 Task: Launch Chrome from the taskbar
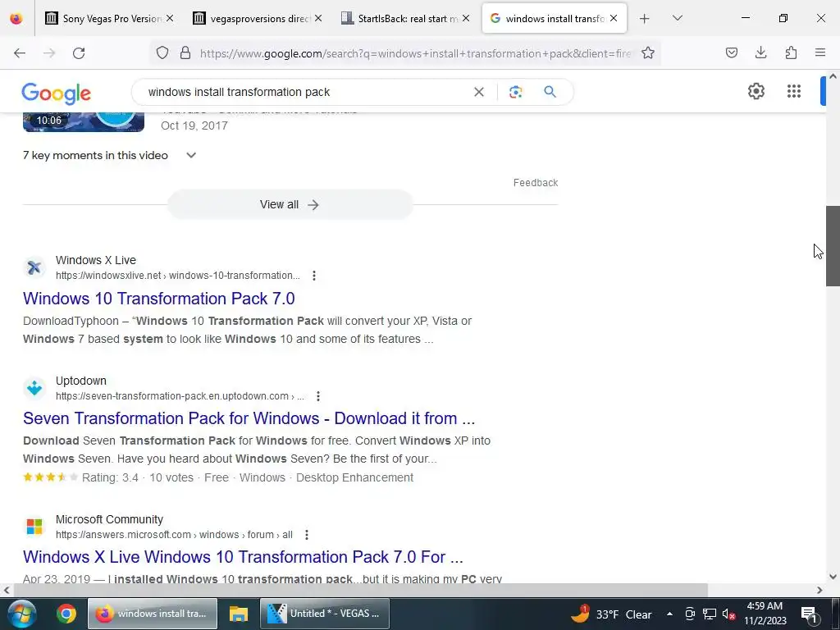click(x=66, y=614)
